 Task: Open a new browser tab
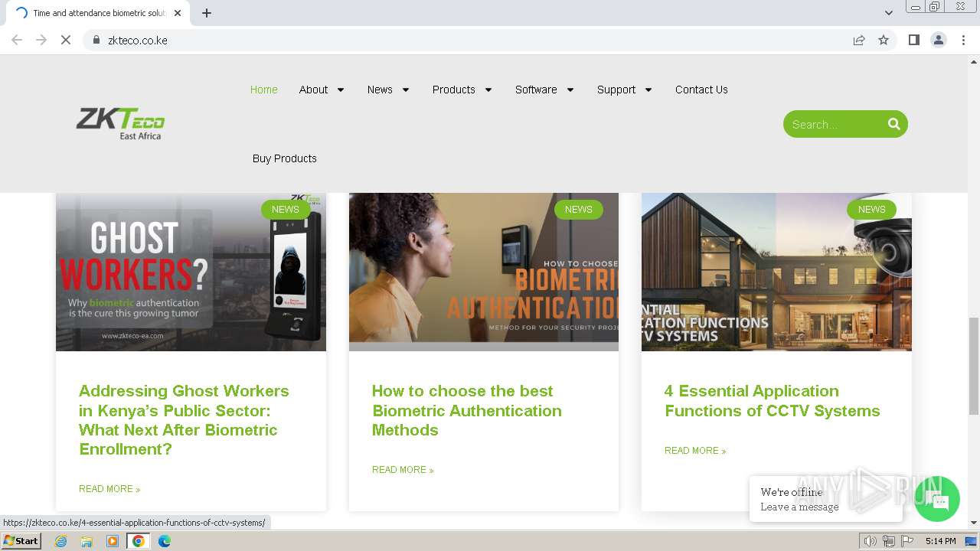(x=207, y=13)
